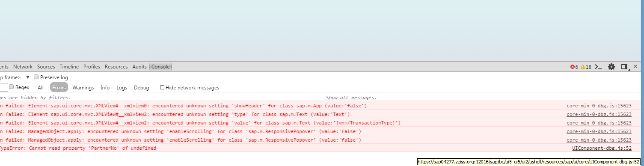
Task: Close the DevTools panel
Action: pos(635,66)
